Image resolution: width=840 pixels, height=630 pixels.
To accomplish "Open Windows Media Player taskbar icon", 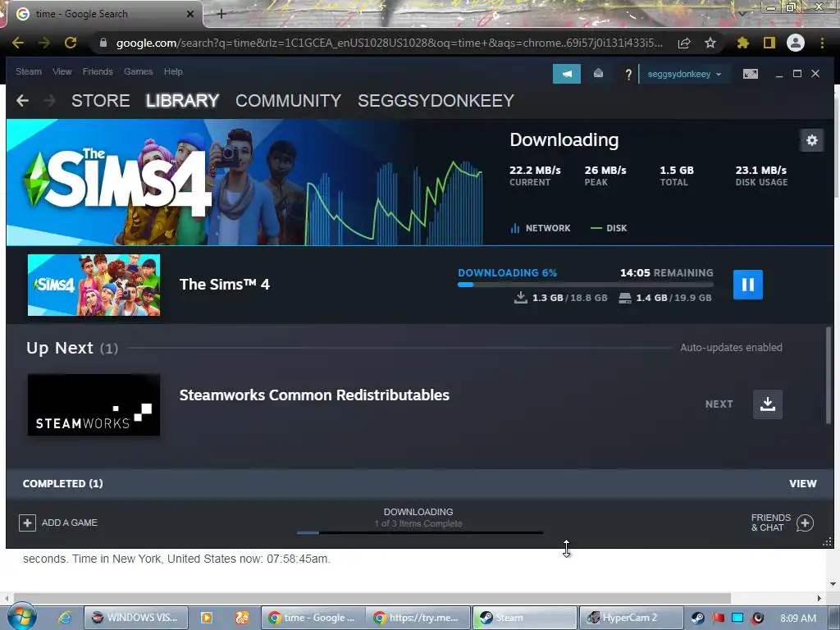I will [206, 618].
